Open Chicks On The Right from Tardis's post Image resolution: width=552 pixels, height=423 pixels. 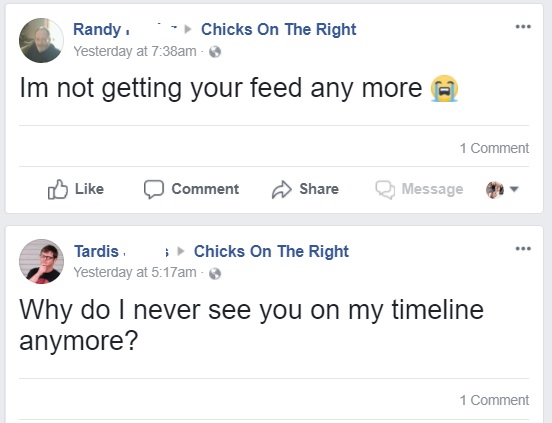[x=271, y=251]
